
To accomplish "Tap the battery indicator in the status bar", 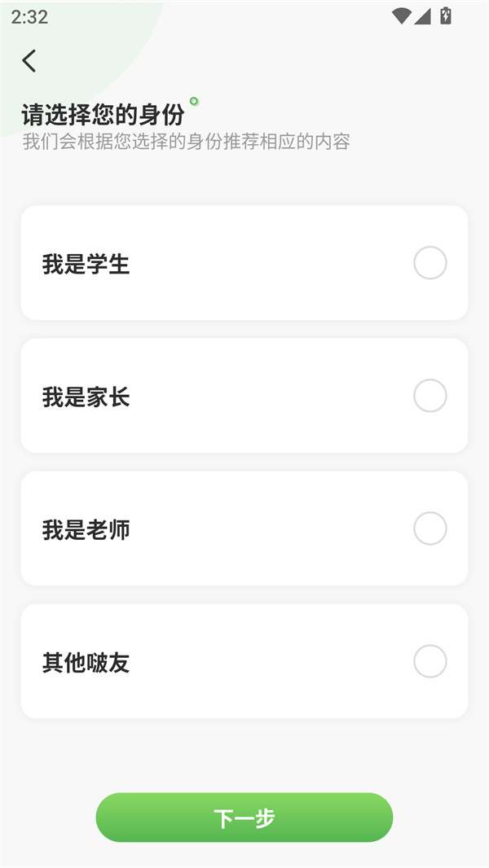I will pos(444,15).
